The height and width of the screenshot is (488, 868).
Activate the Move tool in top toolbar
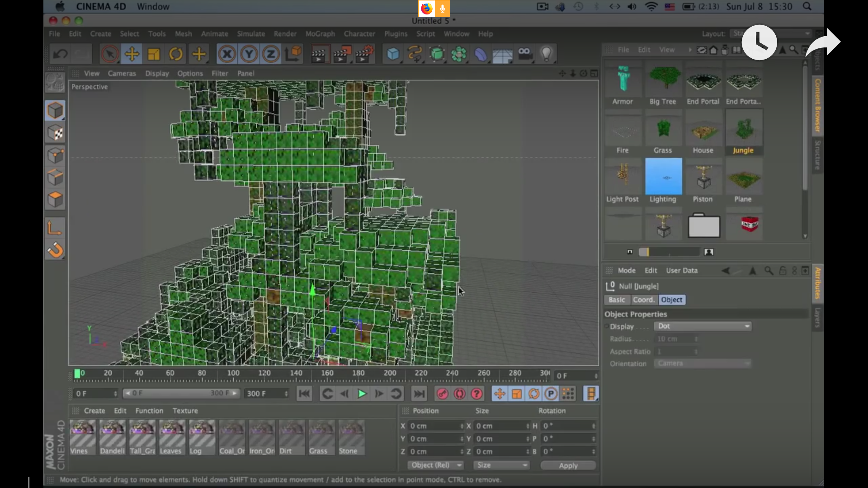132,54
